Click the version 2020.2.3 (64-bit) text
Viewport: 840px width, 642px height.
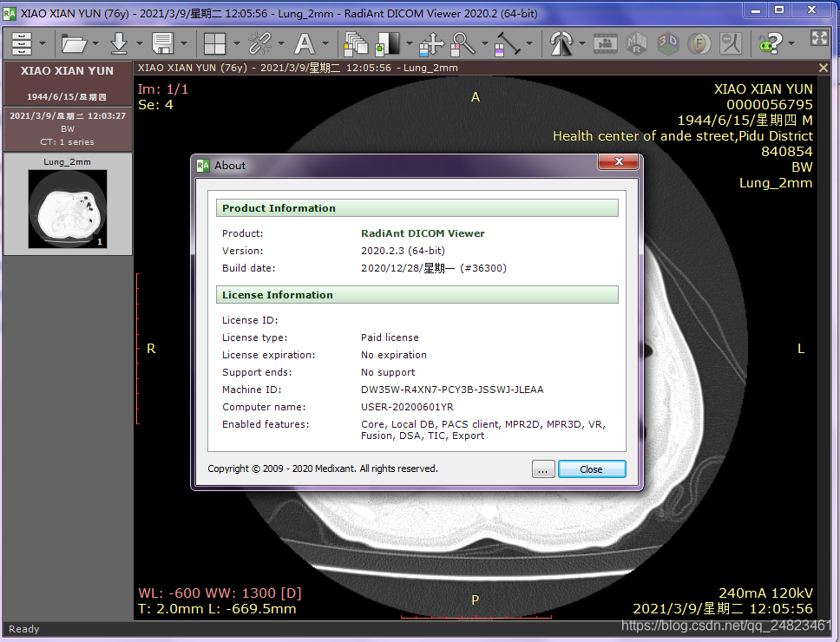pos(403,251)
